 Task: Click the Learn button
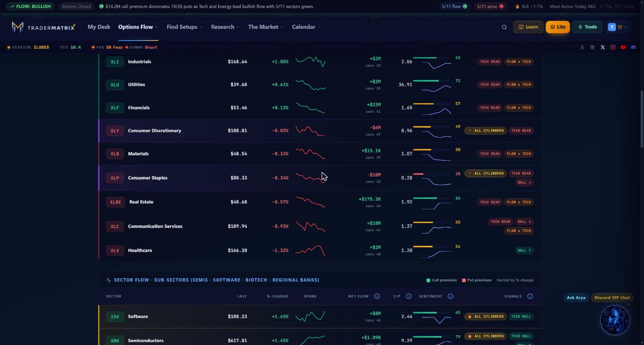coord(528,27)
